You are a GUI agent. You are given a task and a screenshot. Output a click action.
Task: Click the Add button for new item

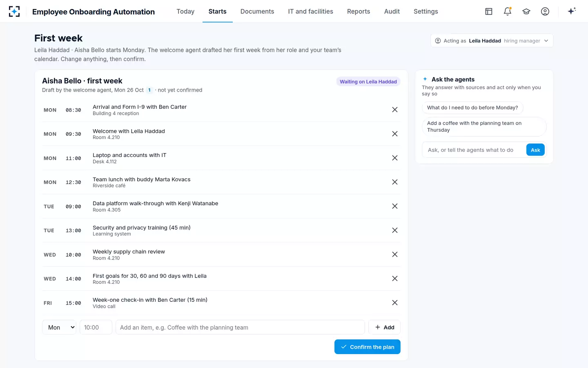385,327
